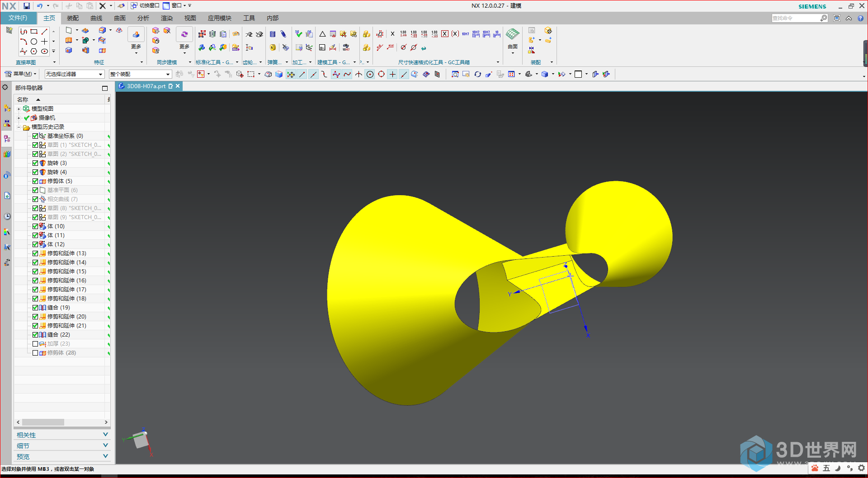Select the Line sketch tool
868x478 pixels.
coord(44,32)
